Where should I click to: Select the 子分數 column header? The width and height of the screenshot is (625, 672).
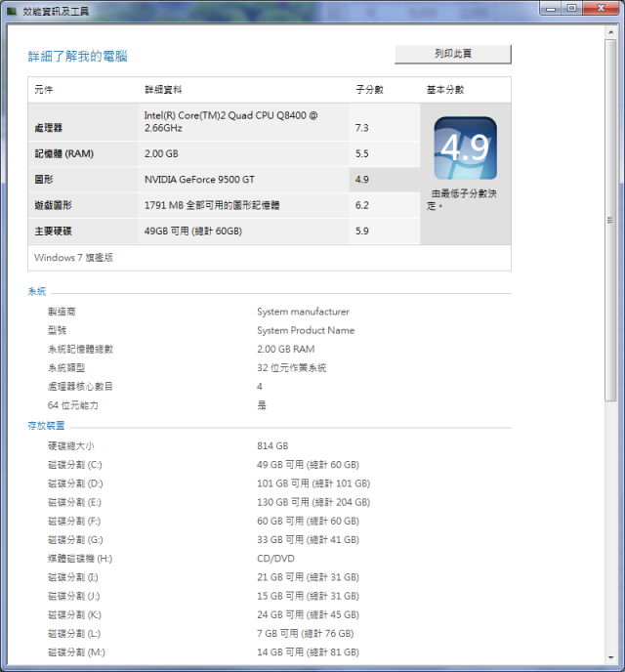369,90
